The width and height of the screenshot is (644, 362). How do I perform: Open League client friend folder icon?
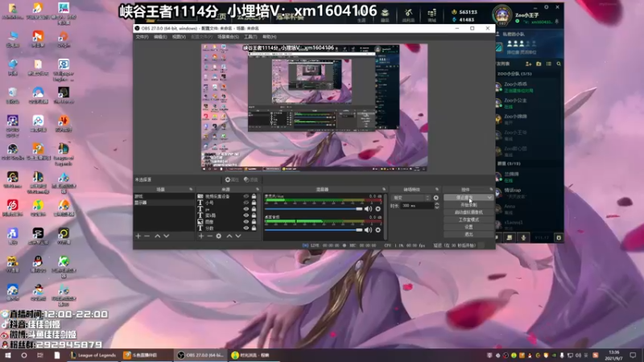[x=539, y=64]
